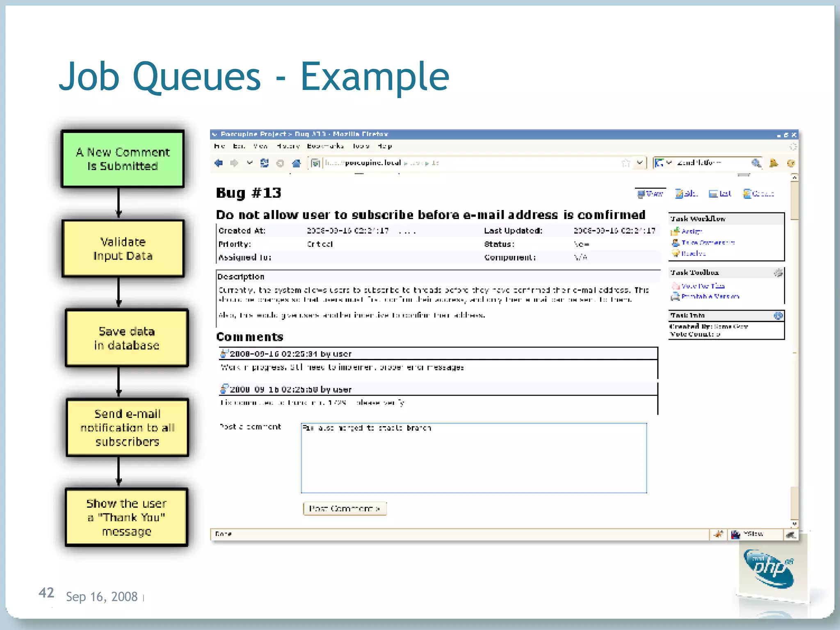Image resolution: width=840 pixels, height=630 pixels.
Task: Click the scrollbar up arrow
Action: tap(794, 177)
